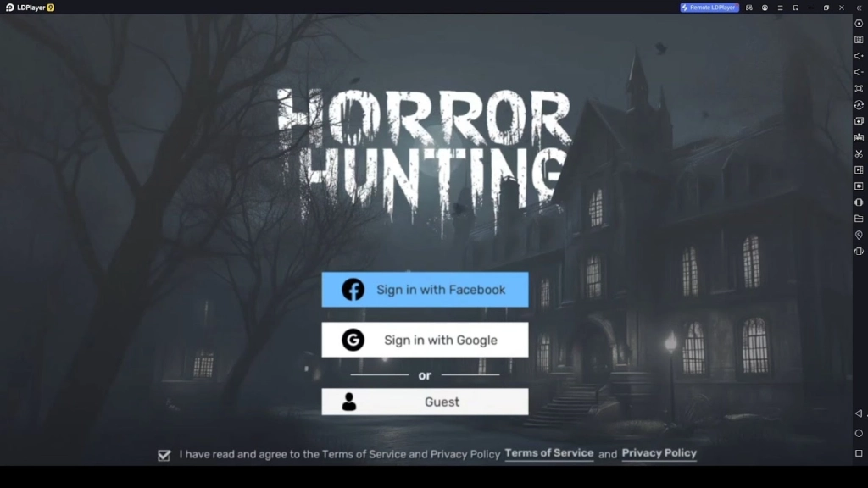This screenshot has height=488, width=868.
Task: Continue as Guest
Action: pos(425,402)
